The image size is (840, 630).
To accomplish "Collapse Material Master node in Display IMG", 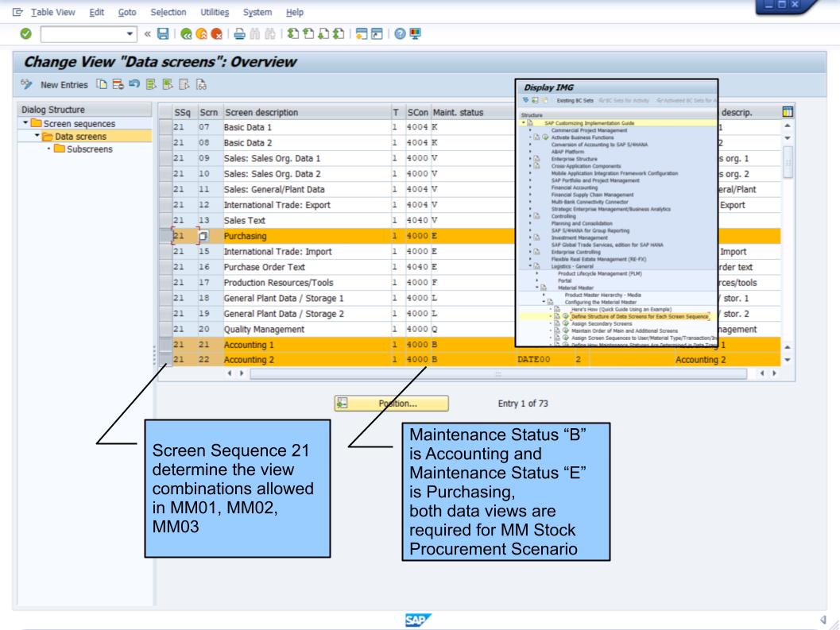I will (536, 288).
